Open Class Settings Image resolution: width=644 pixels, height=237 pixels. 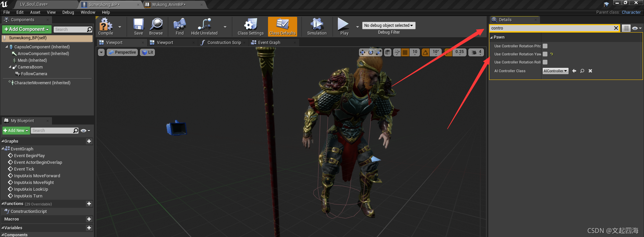251,27
